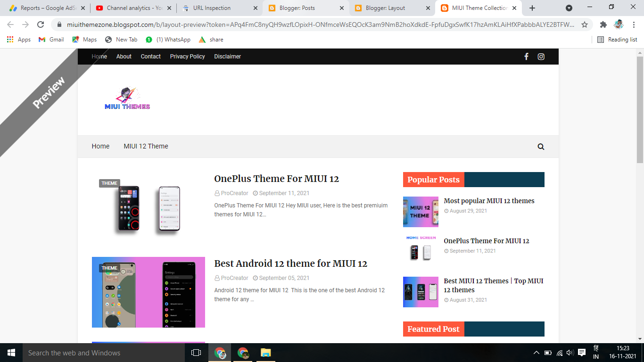Open the volume icon in system tray
This screenshot has width=644, height=362.
pyautogui.click(x=570, y=353)
